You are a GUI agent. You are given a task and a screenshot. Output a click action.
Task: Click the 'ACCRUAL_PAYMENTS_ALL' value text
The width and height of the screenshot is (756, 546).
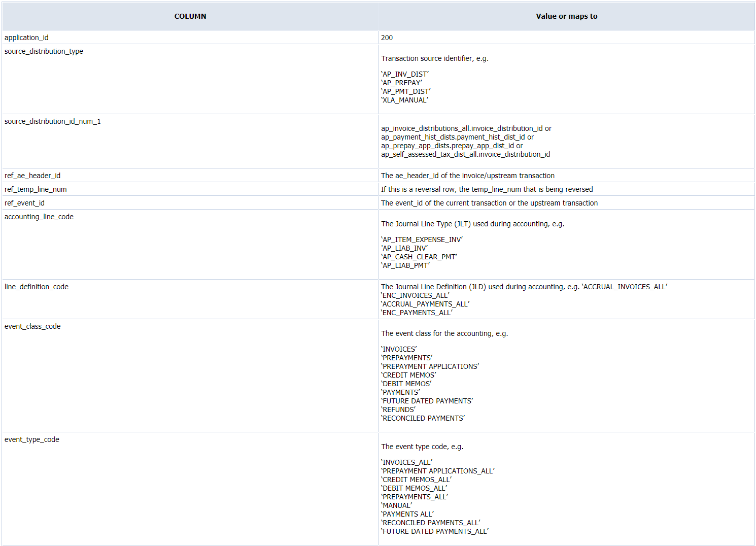tap(425, 303)
